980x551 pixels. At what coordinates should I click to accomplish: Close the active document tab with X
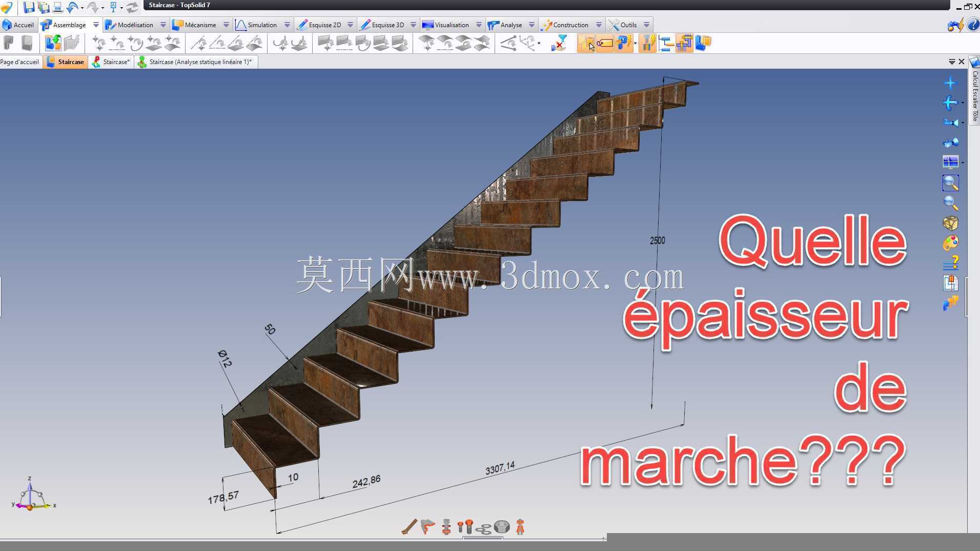pos(962,62)
